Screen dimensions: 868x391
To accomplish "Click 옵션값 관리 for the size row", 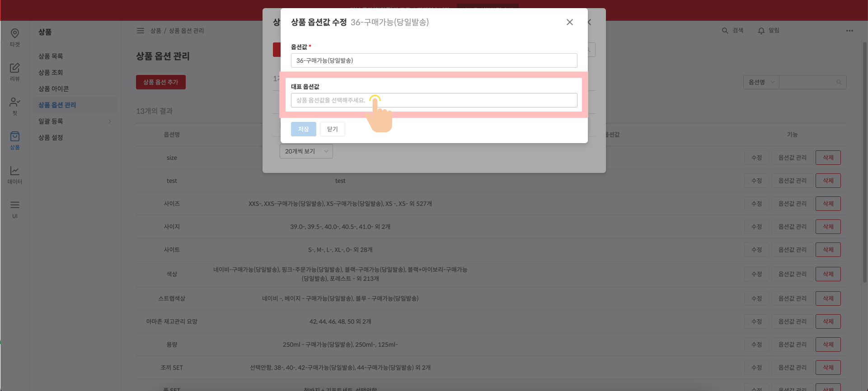I will (x=793, y=158).
